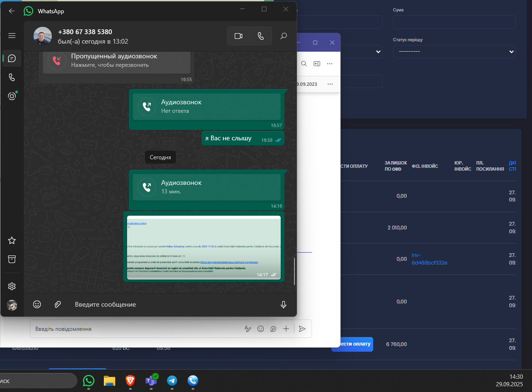Screen dimensions: 532x392
Task: Open the Status updates icon in the sidebar
Action: click(12, 96)
